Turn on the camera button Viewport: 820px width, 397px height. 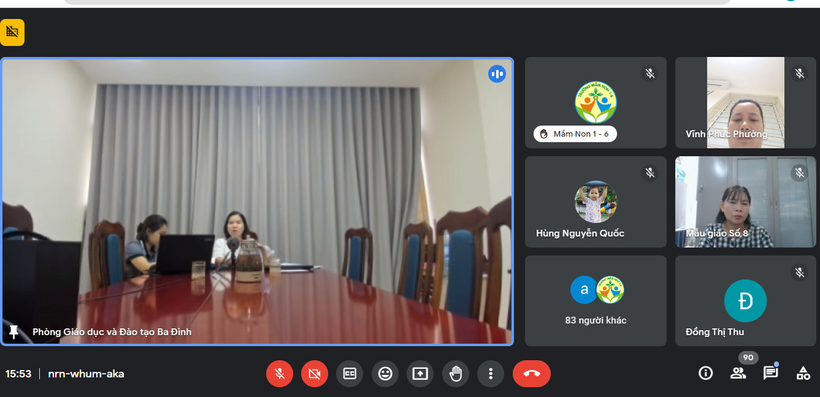[314, 373]
